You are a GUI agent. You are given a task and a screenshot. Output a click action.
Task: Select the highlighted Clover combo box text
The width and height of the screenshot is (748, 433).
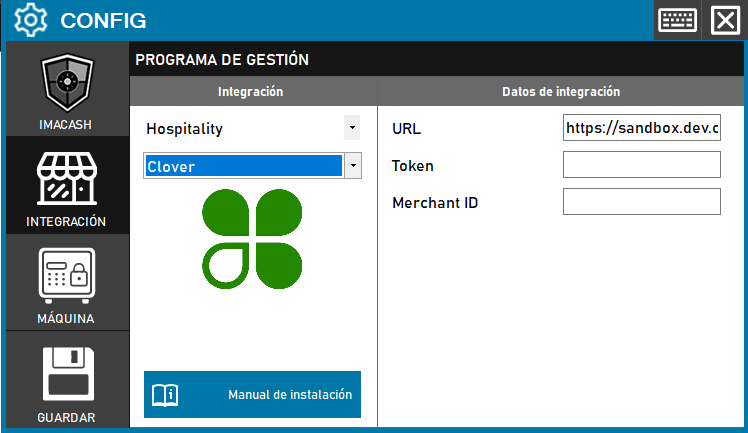[x=242, y=166]
